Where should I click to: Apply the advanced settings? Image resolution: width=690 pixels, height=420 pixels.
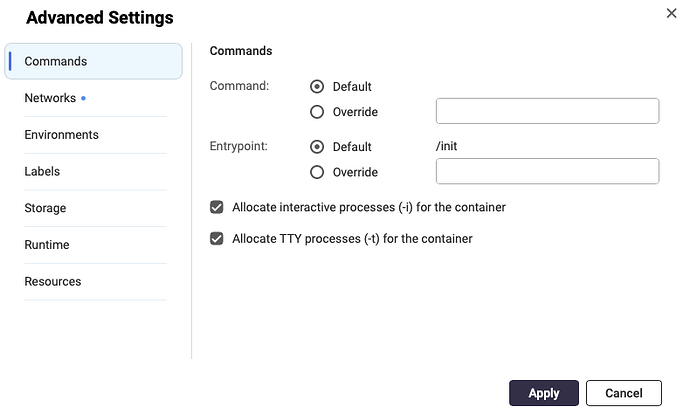(x=543, y=393)
